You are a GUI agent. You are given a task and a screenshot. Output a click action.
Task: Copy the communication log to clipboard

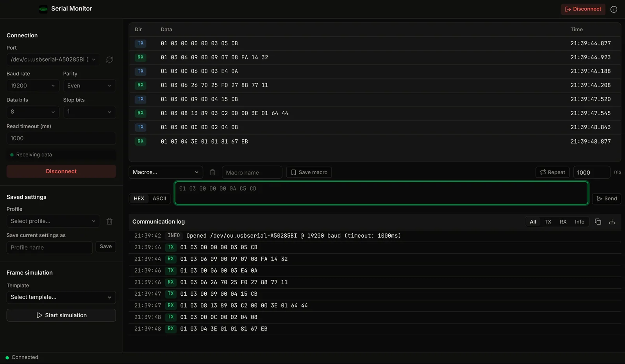point(598,222)
